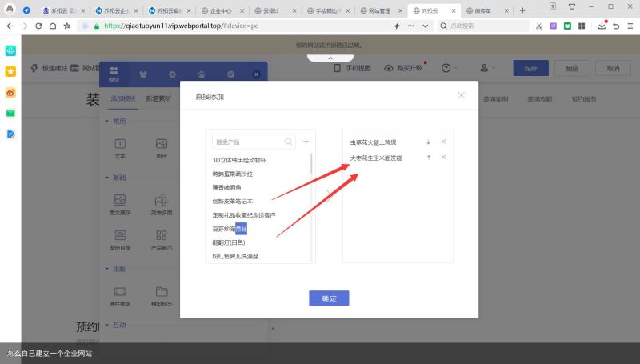
Task: Select product 粉红色婴儿洗澡盆
Action: (235, 256)
